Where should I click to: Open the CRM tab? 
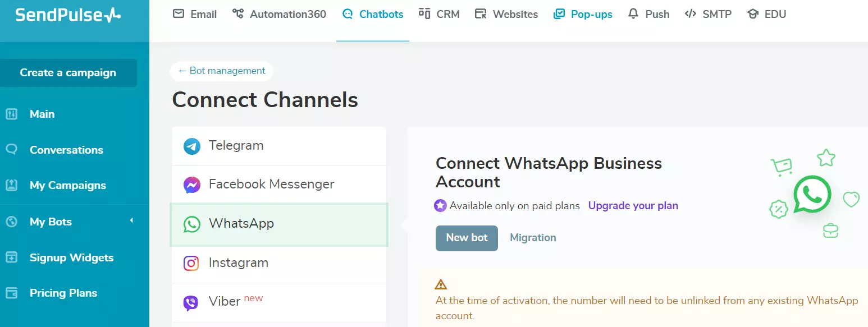pos(439,14)
